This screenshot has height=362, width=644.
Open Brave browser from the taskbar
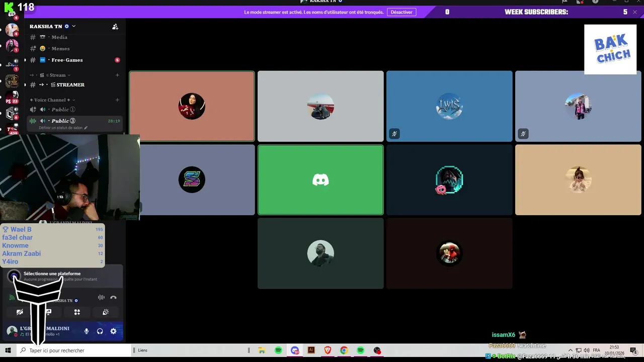(x=328, y=350)
